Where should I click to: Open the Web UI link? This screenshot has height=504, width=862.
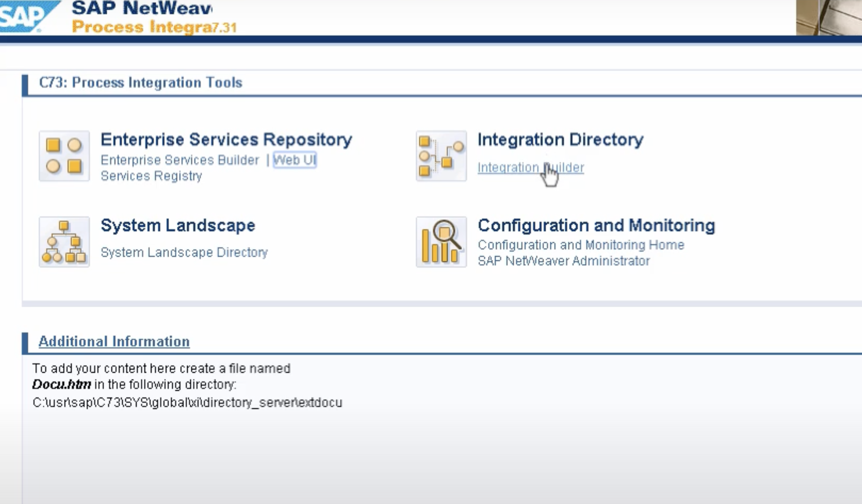pos(294,160)
